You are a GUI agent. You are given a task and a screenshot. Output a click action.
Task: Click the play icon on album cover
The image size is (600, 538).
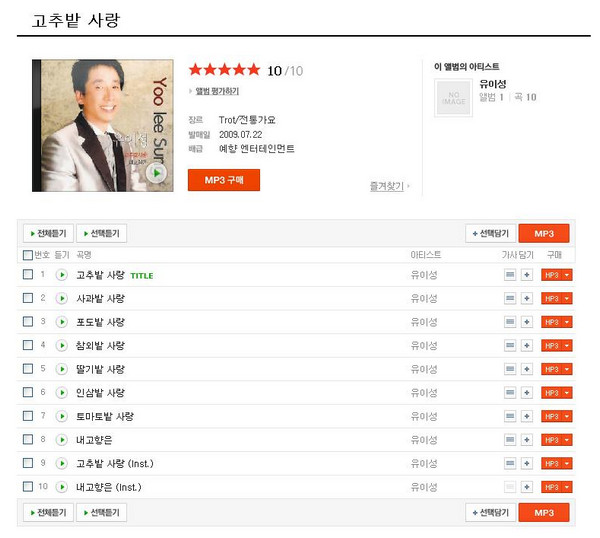[155, 172]
